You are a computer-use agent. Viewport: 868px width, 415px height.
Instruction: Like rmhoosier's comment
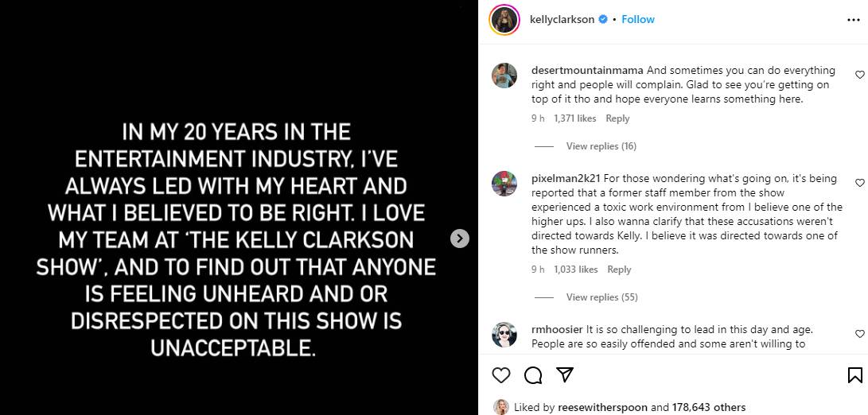[x=859, y=334]
